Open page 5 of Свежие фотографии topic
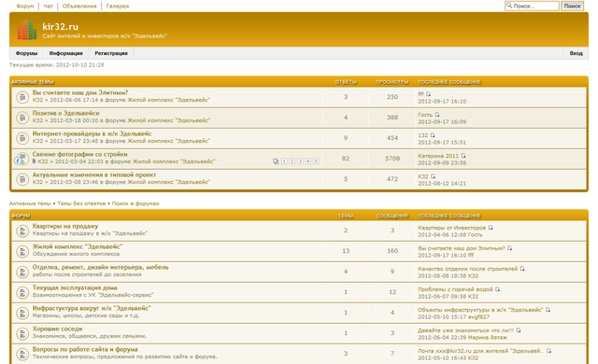The height and width of the screenshot is (364, 598). [x=316, y=161]
